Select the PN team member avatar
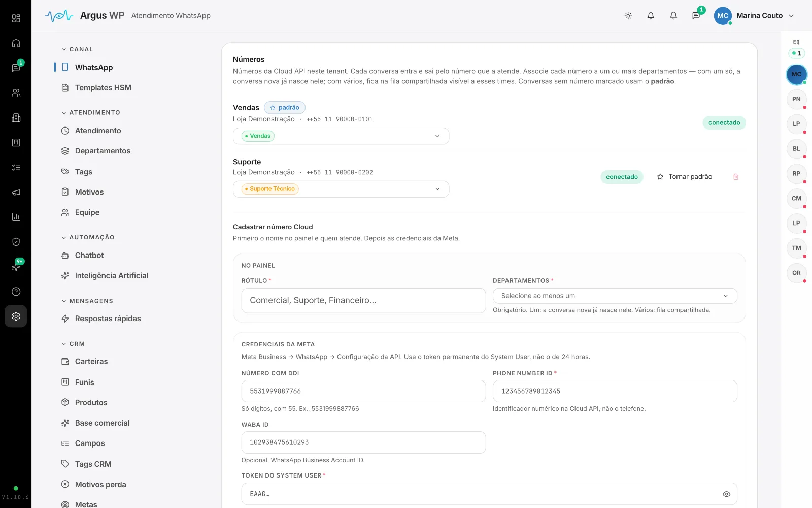 point(796,99)
